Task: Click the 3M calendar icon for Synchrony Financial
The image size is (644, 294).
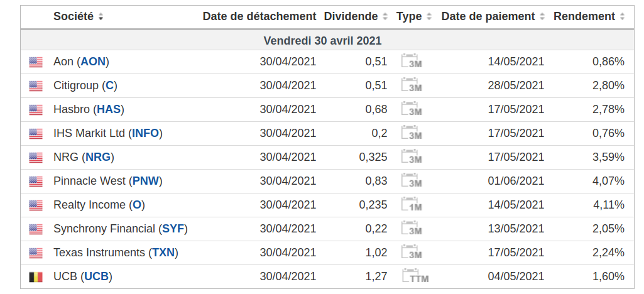Action: [412, 227]
